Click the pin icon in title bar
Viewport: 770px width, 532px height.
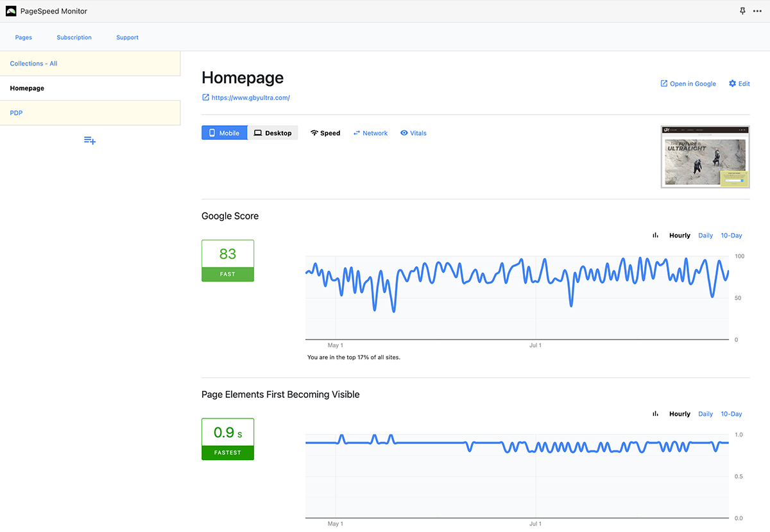click(x=743, y=11)
